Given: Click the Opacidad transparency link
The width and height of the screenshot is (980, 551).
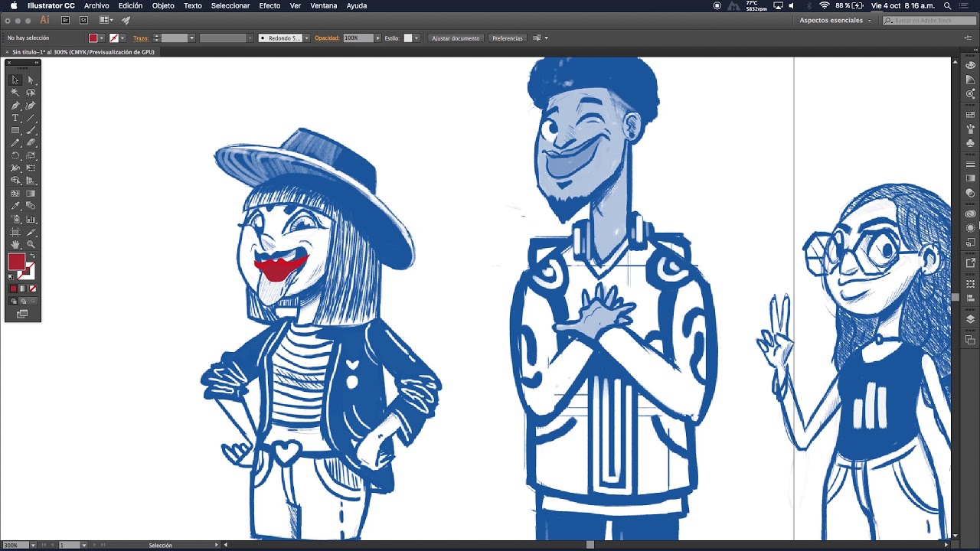Looking at the screenshot, I should 327,38.
